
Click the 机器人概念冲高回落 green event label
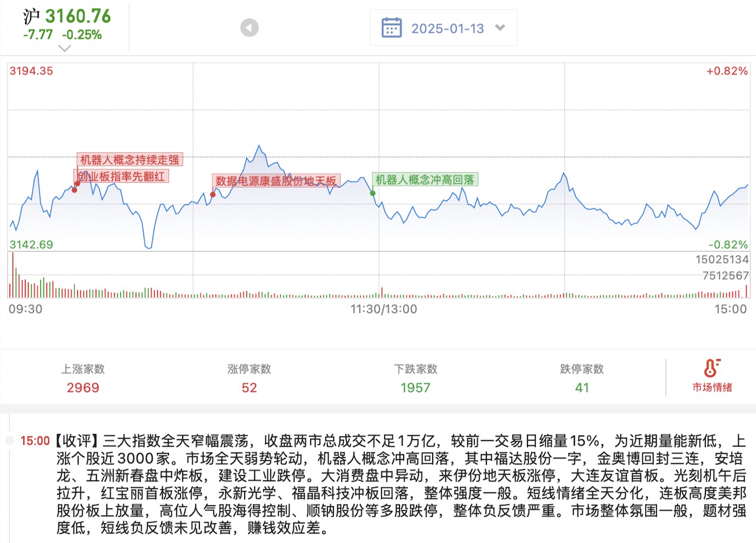point(425,180)
